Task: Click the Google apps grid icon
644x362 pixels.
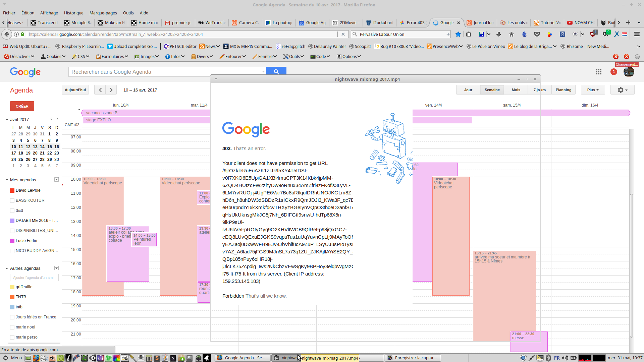Action: [599, 72]
